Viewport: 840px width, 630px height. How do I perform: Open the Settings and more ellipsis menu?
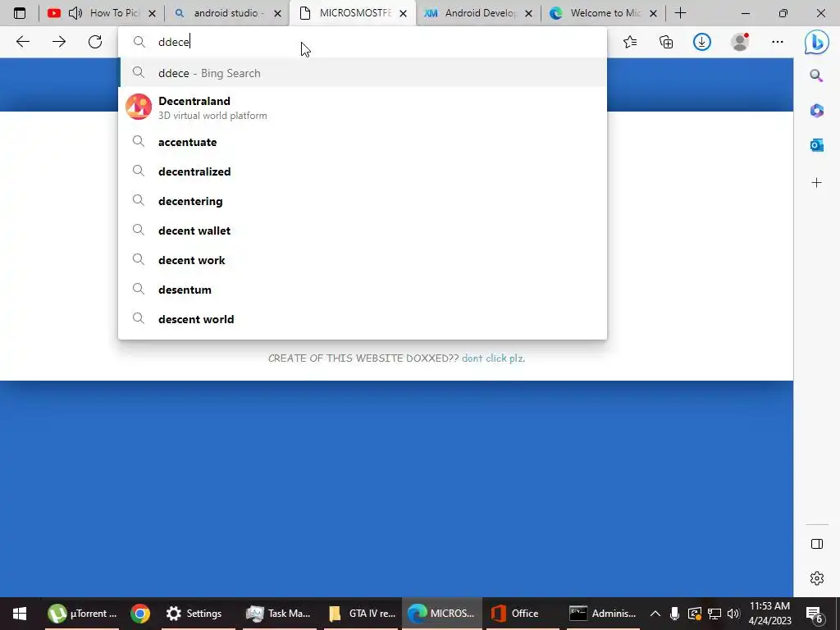click(778, 42)
